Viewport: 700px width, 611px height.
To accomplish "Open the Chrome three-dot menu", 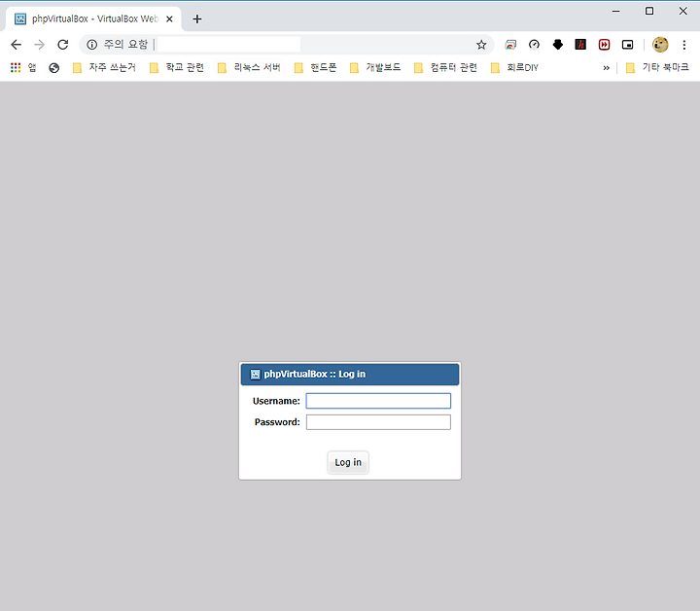I will click(x=683, y=44).
